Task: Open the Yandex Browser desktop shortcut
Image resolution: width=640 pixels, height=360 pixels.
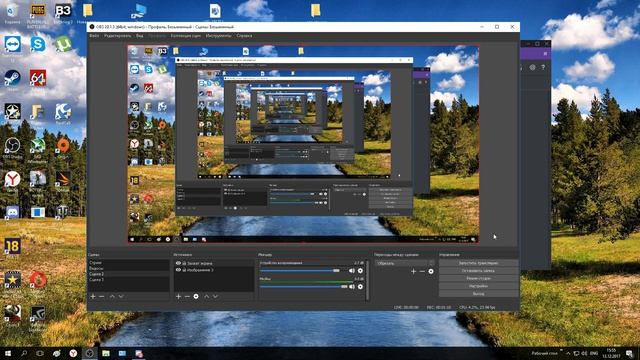Action: 12,180
